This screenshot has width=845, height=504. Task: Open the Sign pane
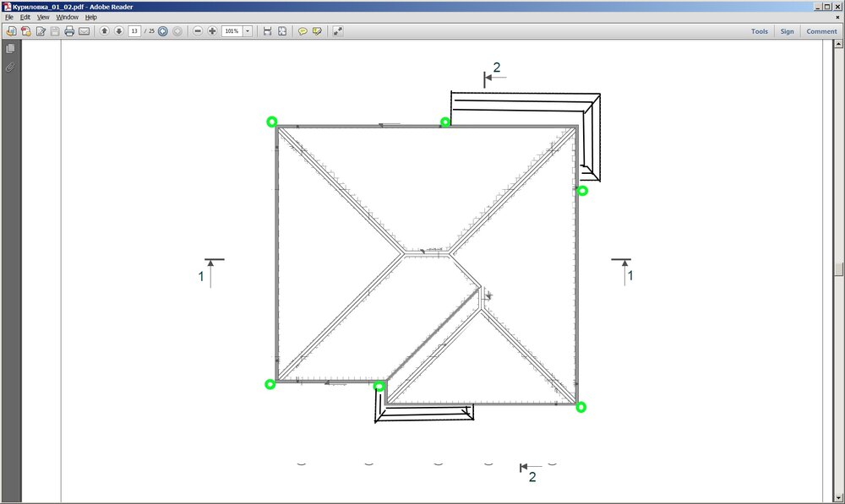click(x=787, y=31)
